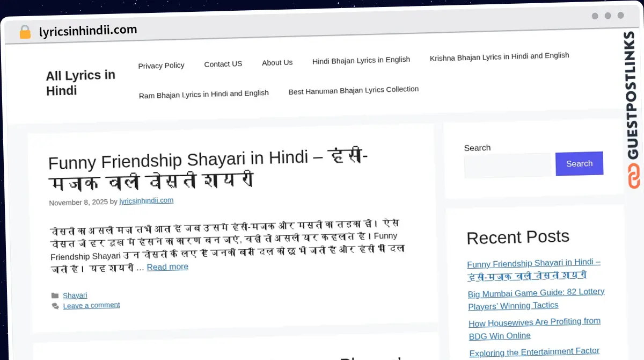Click Read more on the Funny Friendship Shayari post
This screenshot has width=644, height=360.
tap(167, 267)
